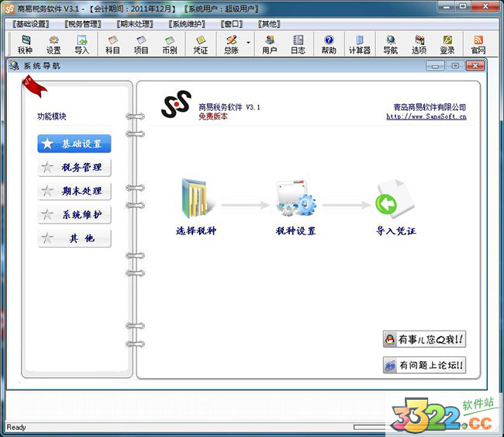The width and height of the screenshot is (504, 437).
Task: Open the 窗口 menu
Action: tap(231, 24)
